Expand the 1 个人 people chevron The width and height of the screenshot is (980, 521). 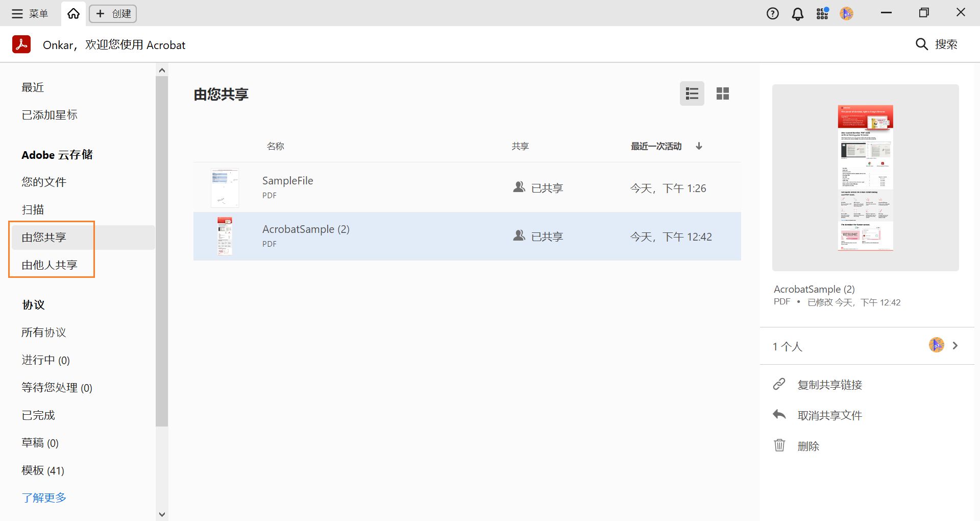(x=956, y=346)
